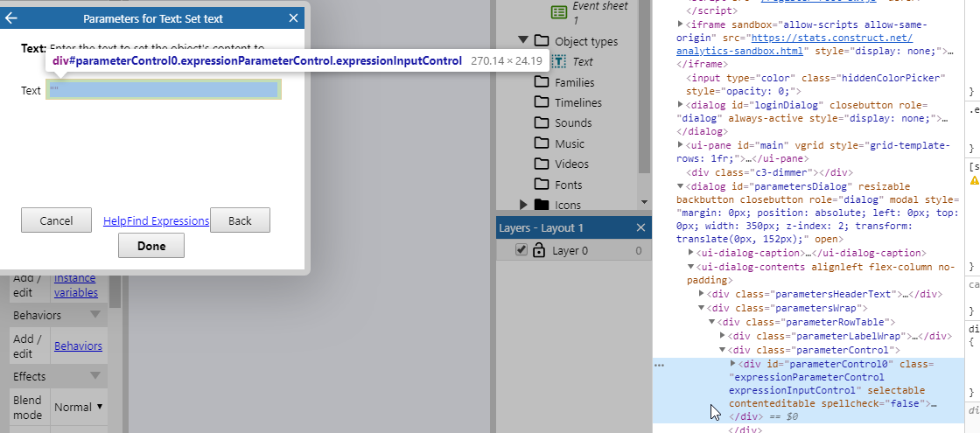Expand the parameterControl0 div node

pyautogui.click(x=734, y=363)
